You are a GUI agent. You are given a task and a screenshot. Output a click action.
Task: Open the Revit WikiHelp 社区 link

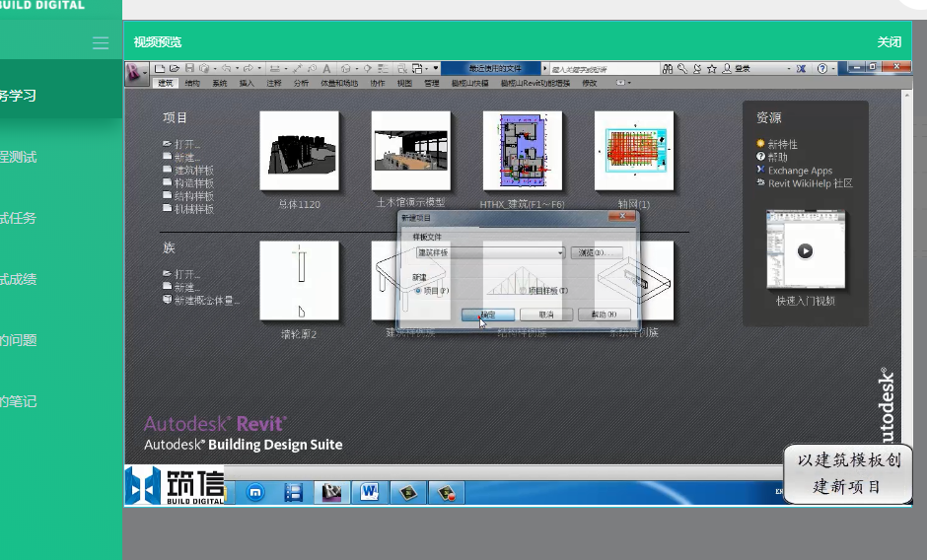(x=811, y=183)
